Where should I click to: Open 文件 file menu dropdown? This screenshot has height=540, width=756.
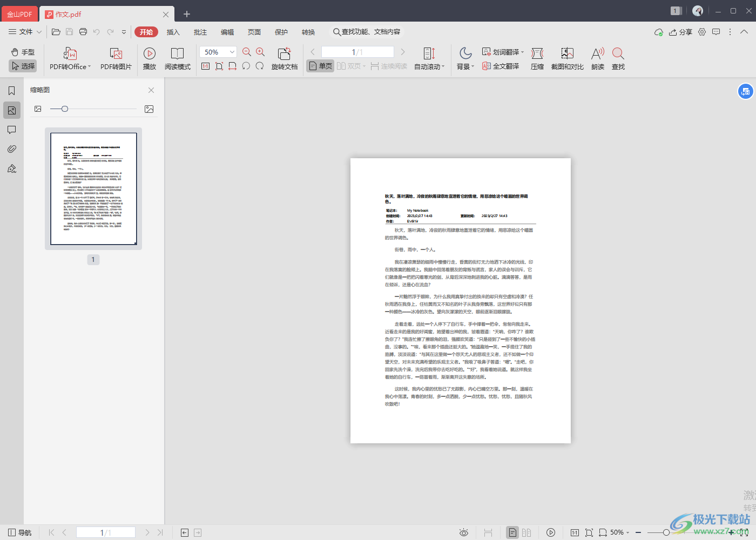25,32
